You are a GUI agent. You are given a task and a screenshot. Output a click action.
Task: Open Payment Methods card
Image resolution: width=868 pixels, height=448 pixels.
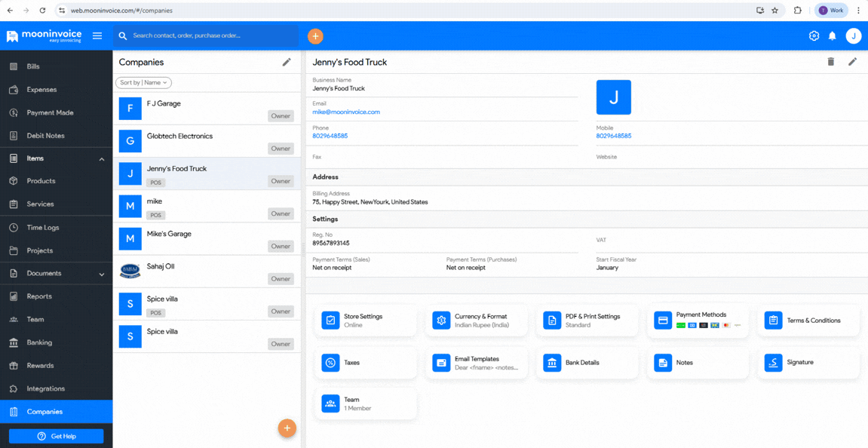coord(698,320)
